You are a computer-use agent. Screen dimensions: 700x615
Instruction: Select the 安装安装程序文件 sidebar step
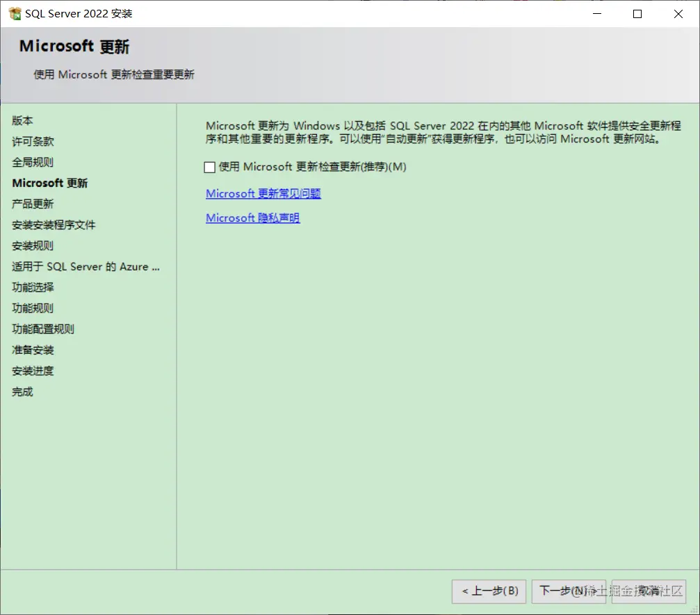point(54,225)
